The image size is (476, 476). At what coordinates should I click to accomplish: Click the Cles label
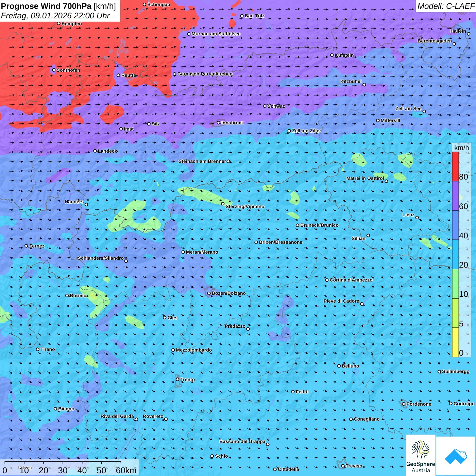click(173, 318)
